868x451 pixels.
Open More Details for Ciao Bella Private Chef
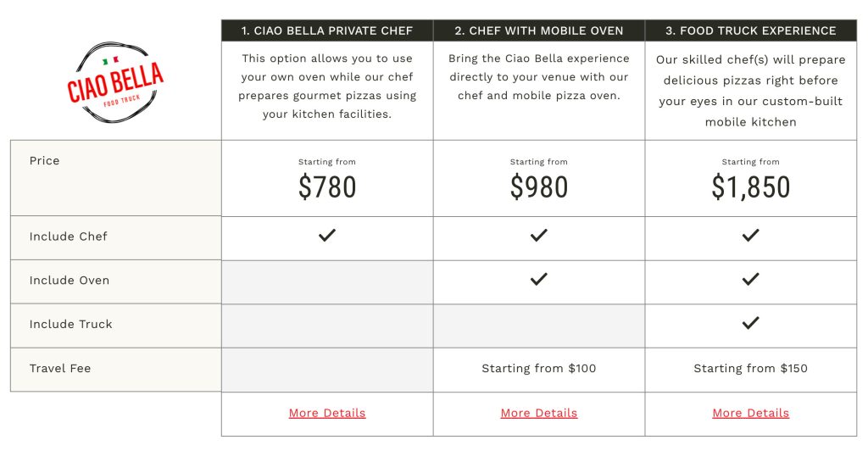pyautogui.click(x=327, y=413)
